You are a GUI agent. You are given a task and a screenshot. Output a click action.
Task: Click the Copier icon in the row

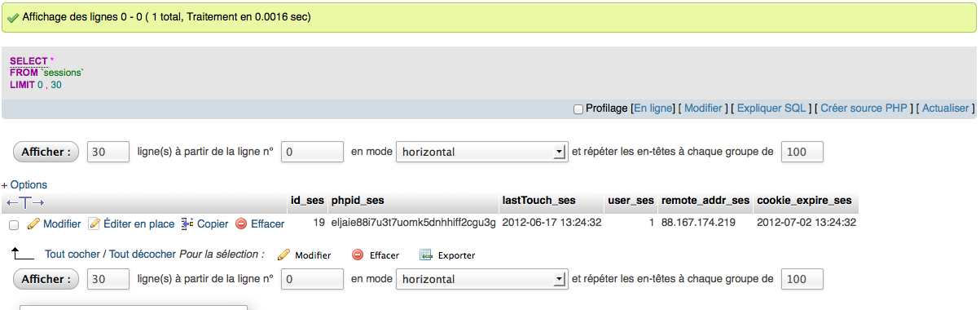click(x=187, y=224)
